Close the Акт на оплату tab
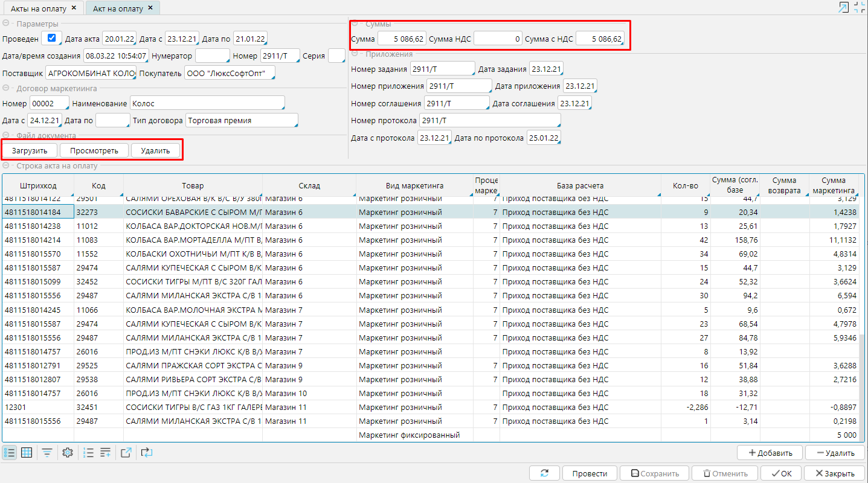 151,8
